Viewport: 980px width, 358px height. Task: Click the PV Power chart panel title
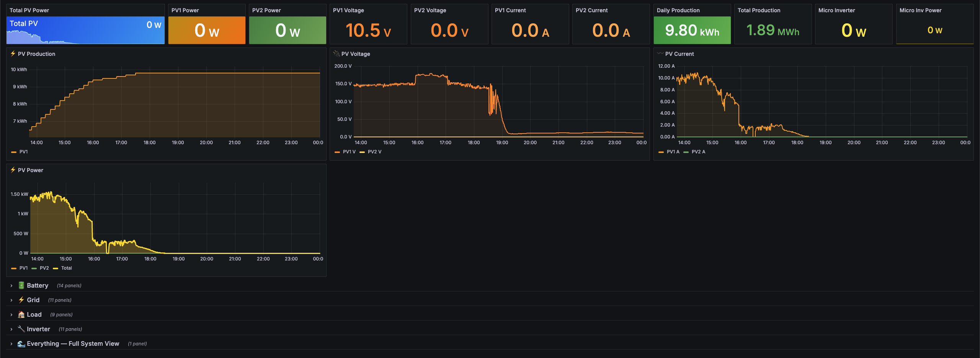[31, 170]
